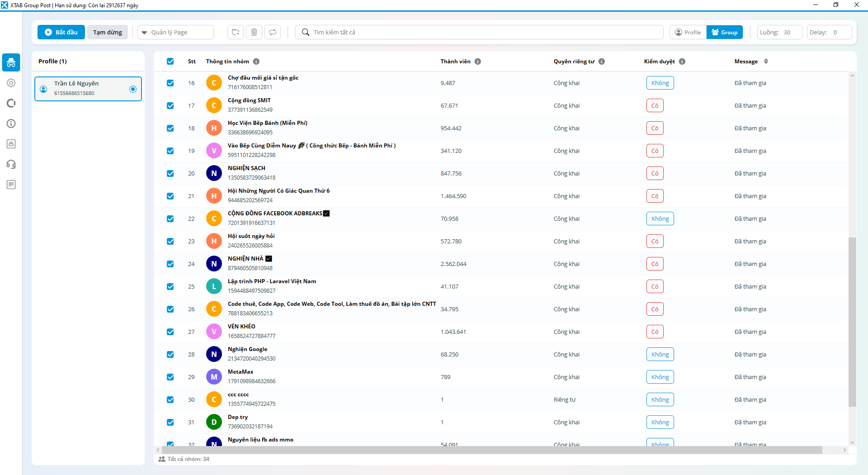Click Có button for Hội suốt ngày hỏi row
Viewport: 868px width, 475px height.
coord(655,241)
